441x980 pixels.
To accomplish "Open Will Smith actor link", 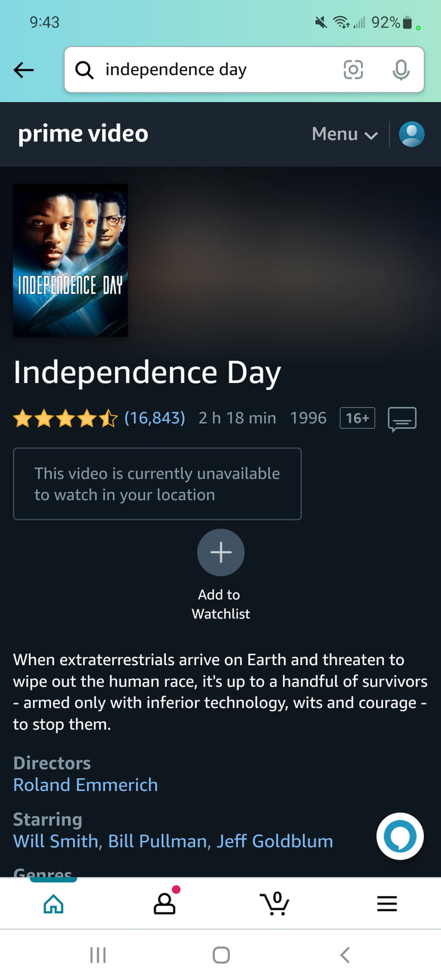I will pos(55,841).
